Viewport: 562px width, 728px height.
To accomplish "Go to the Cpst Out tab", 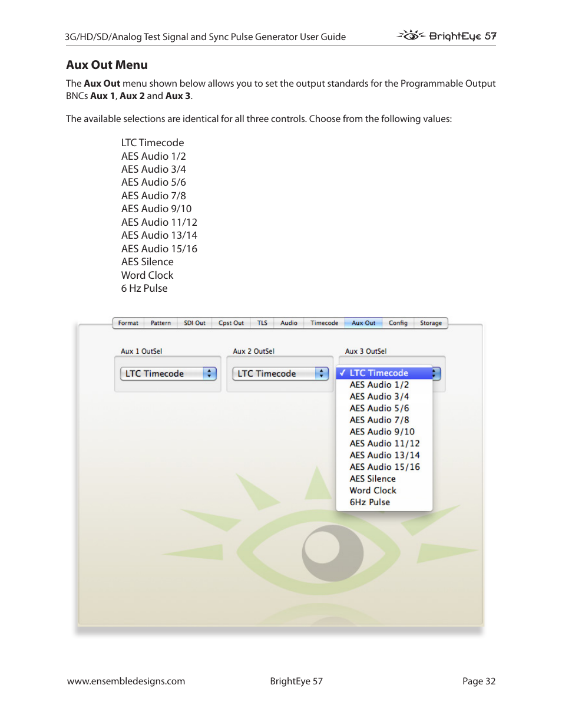I will click(231, 323).
